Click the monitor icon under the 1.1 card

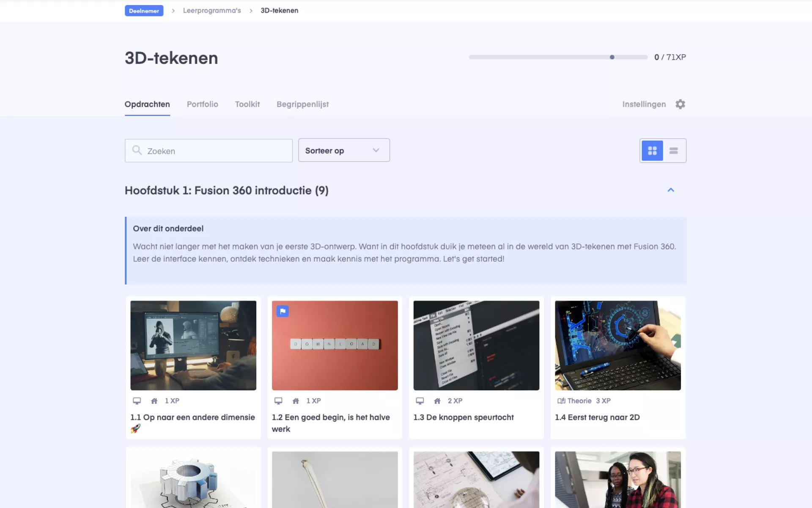[137, 401]
